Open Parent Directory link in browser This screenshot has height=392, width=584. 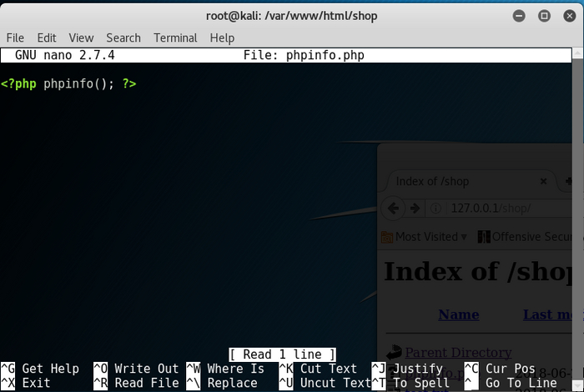[x=458, y=352]
